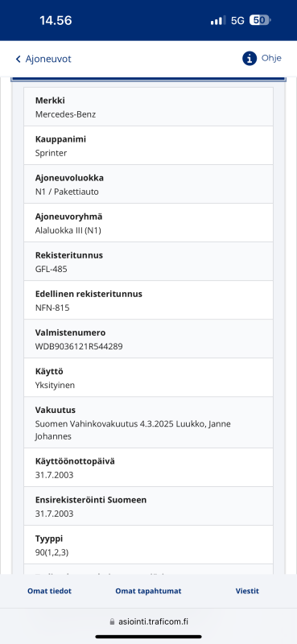The image size is (297, 644).
Task: Open Viestit tab
Action: (x=247, y=591)
